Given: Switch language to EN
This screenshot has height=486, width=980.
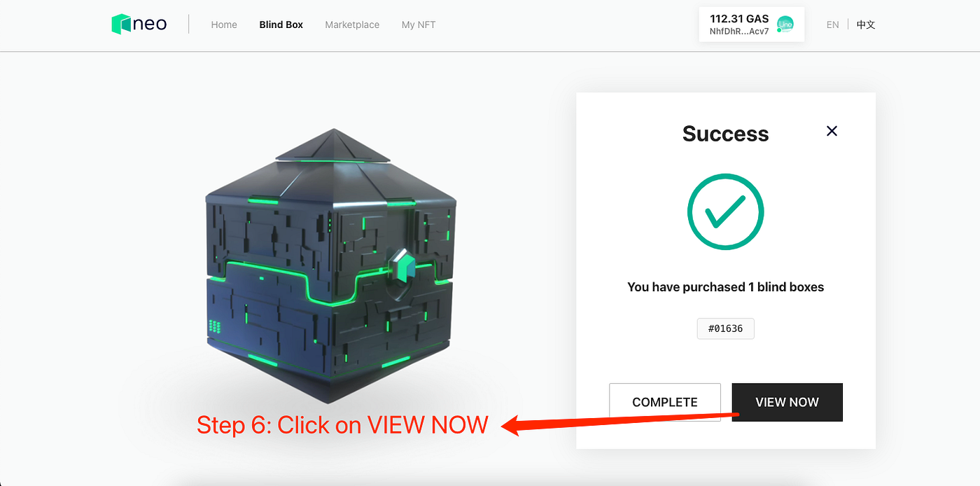Looking at the screenshot, I should pos(832,25).
